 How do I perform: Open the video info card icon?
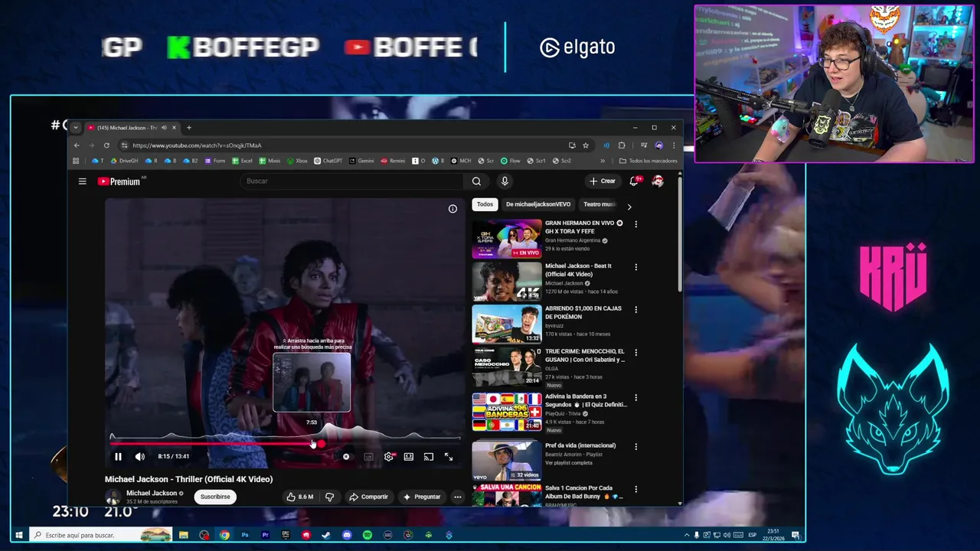click(452, 209)
